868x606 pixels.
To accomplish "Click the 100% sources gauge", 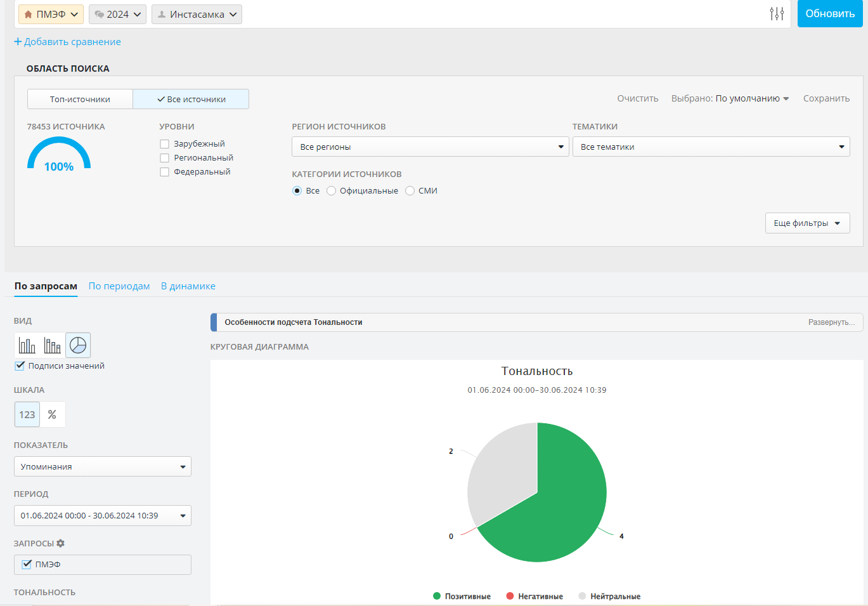I will (59, 154).
